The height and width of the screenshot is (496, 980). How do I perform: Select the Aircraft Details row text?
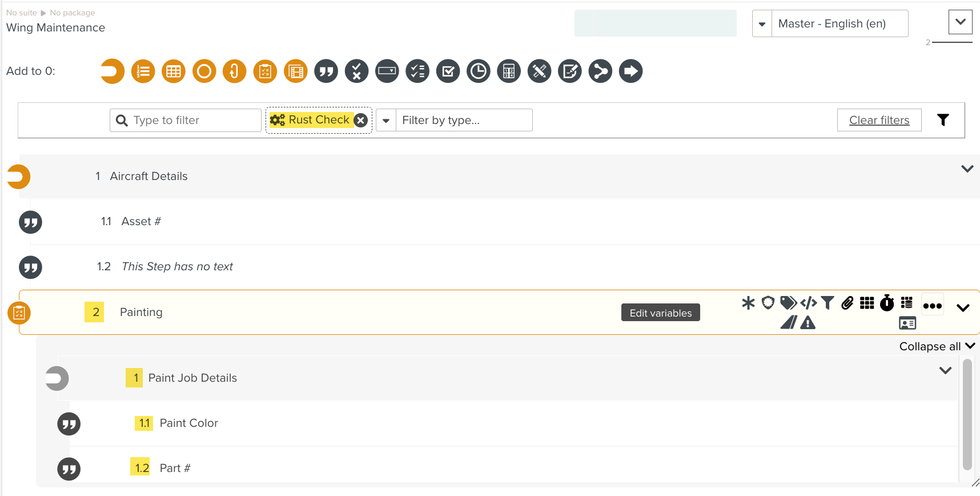(148, 176)
